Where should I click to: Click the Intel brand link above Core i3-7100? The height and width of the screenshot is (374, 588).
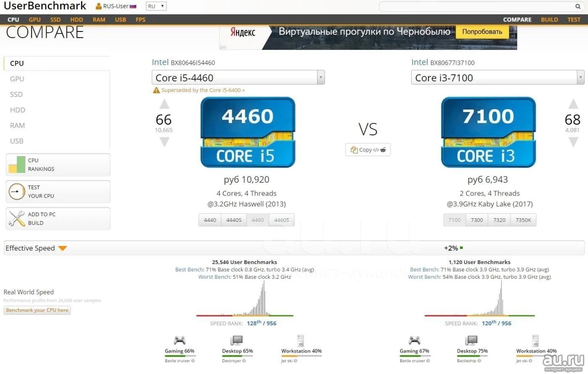(420, 62)
